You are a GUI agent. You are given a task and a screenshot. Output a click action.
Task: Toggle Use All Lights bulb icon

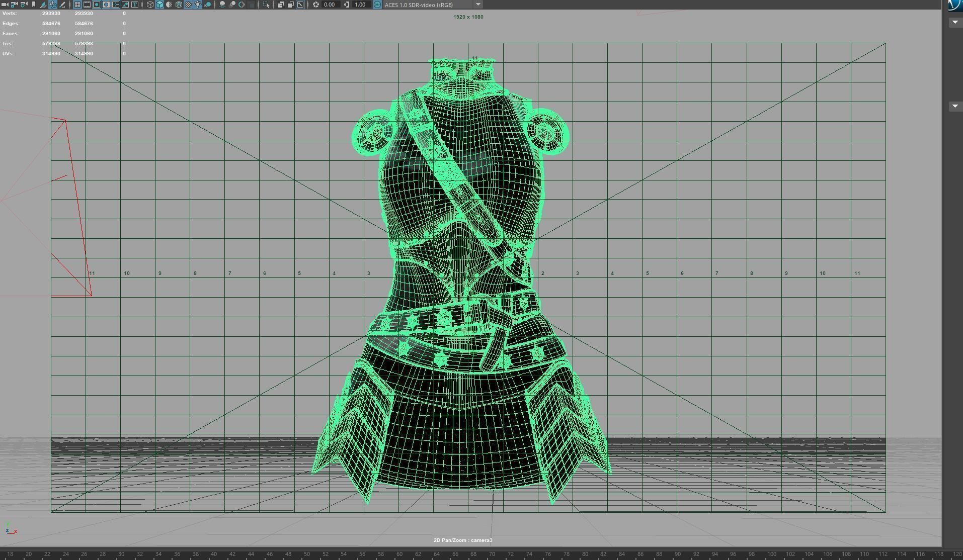tap(198, 5)
